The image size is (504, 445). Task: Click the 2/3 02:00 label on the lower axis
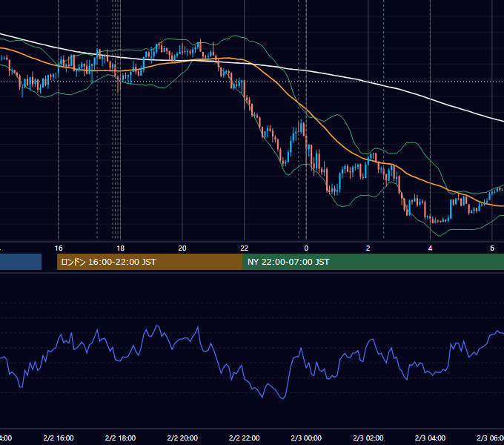(x=368, y=438)
